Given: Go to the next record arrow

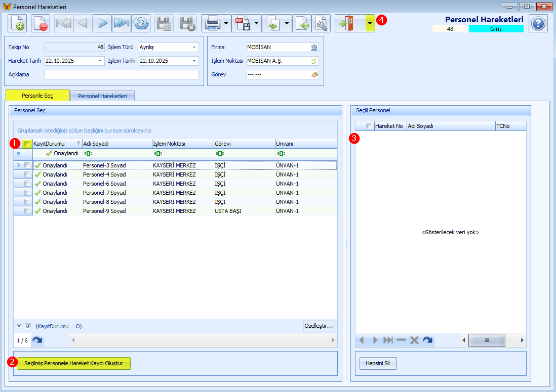Looking at the screenshot, I should [x=102, y=23].
